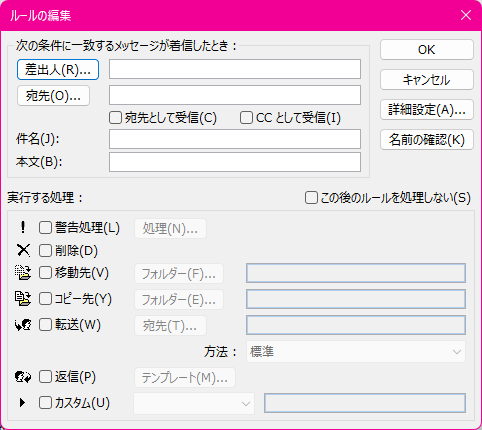This screenshot has height=430, width=482.
Task: Click the forward (転送) icon
Action: [23, 325]
